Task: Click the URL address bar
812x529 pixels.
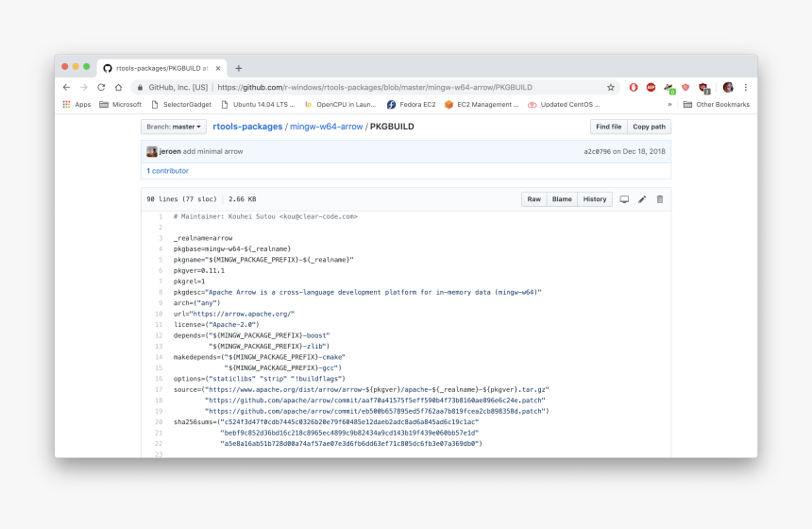Action: 378,87
